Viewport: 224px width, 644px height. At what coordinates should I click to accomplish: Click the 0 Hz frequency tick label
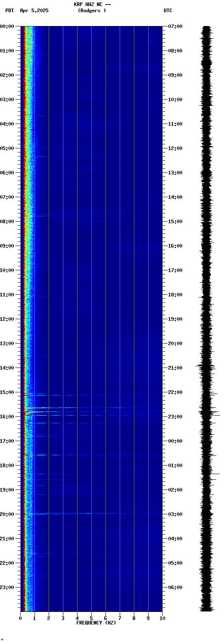pos(20,618)
